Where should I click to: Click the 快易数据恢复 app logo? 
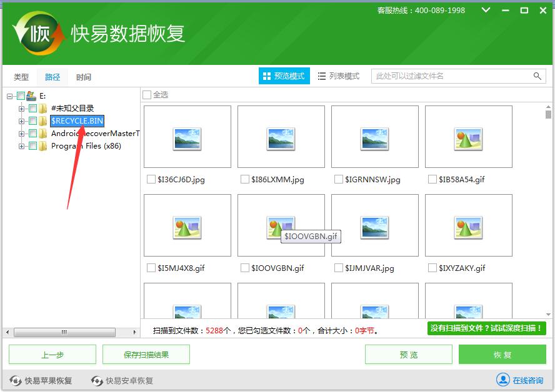click(x=38, y=34)
